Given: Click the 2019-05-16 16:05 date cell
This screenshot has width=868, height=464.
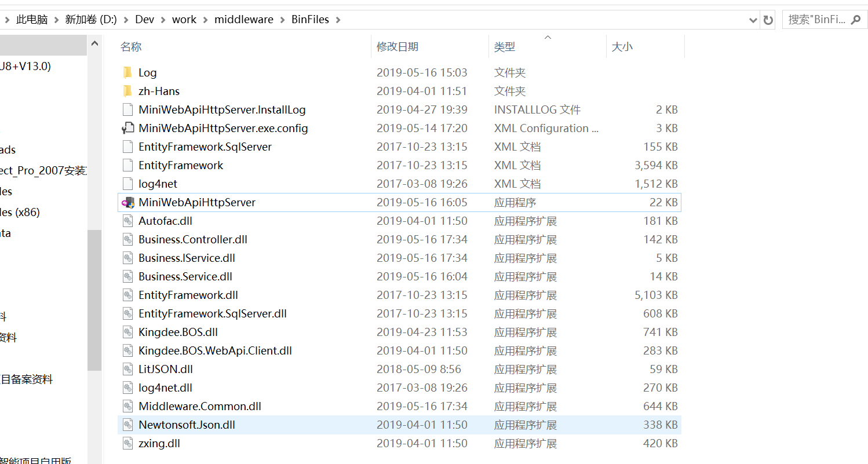Looking at the screenshot, I should pos(422,202).
